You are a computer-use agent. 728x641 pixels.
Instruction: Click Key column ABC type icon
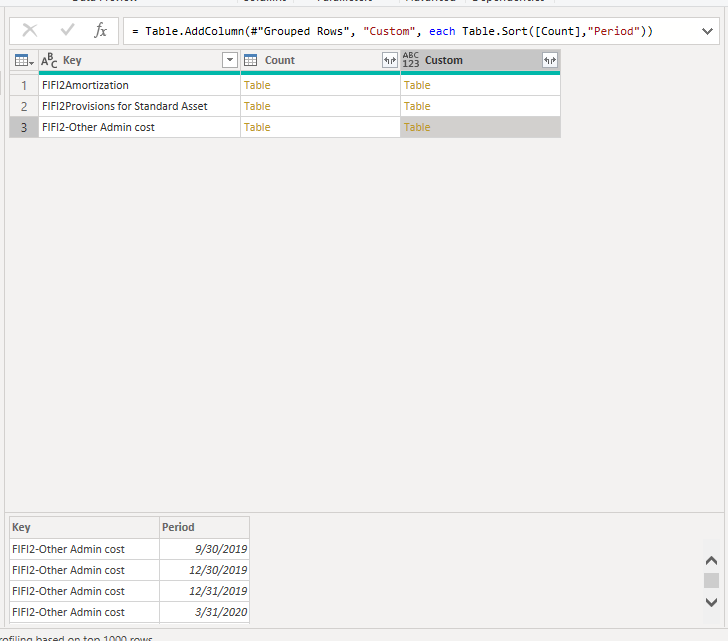pyautogui.click(x=49, y=60)
